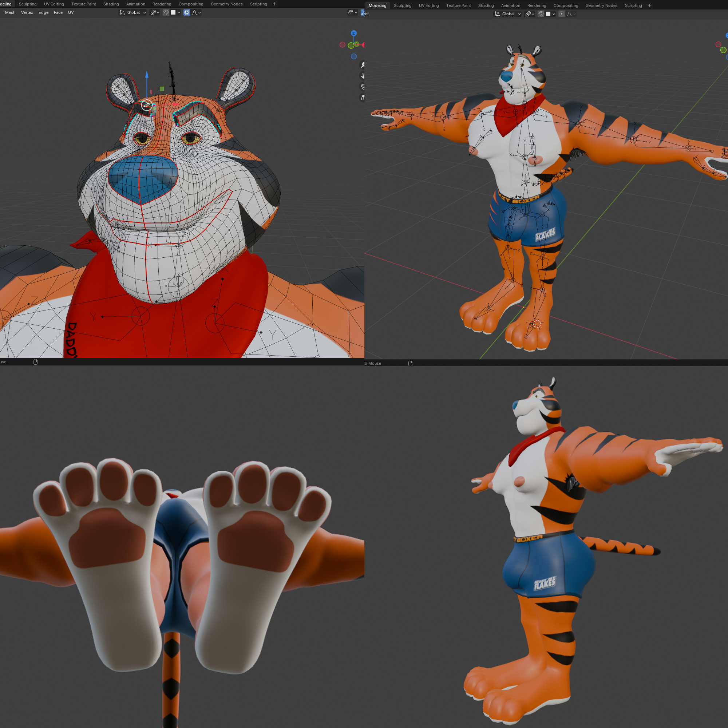728x728 pixels.
Task: Switch to Sculpting workspace in left window
Action: (x=28, y=4)
